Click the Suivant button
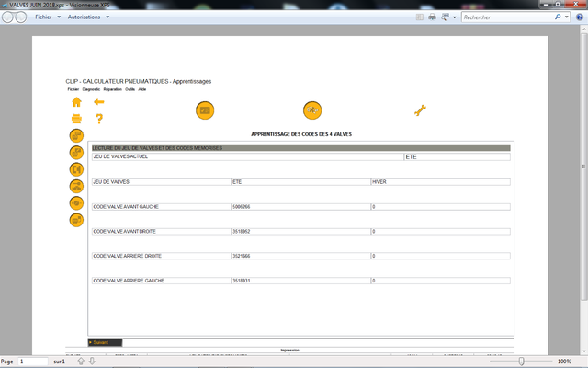 coord(103,342)
